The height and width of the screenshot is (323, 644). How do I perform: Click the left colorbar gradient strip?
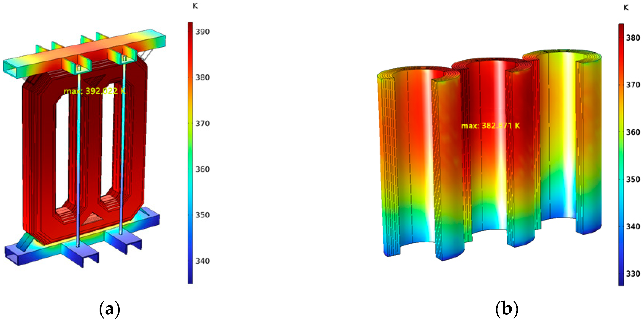[x=190, y=152]
